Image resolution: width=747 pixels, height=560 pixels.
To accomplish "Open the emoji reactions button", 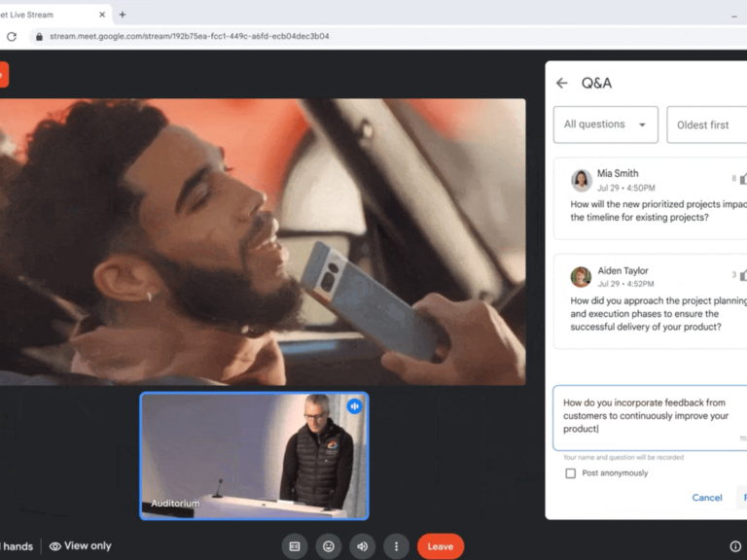I will click(329, 546).
